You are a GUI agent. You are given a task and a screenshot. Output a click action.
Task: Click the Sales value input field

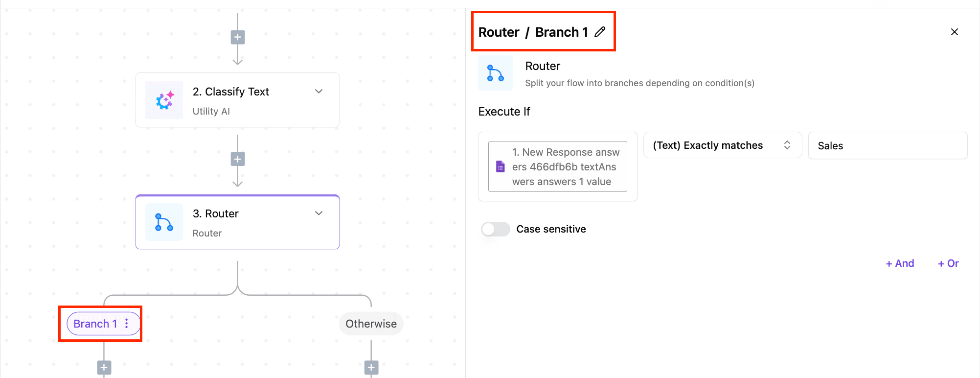point(888,146)
